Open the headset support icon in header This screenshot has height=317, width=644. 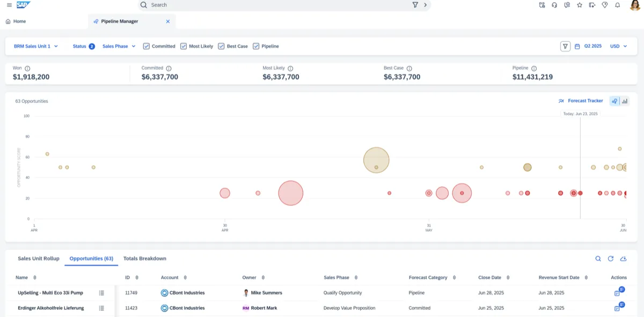pyautogui.click(x=554, y=5)
